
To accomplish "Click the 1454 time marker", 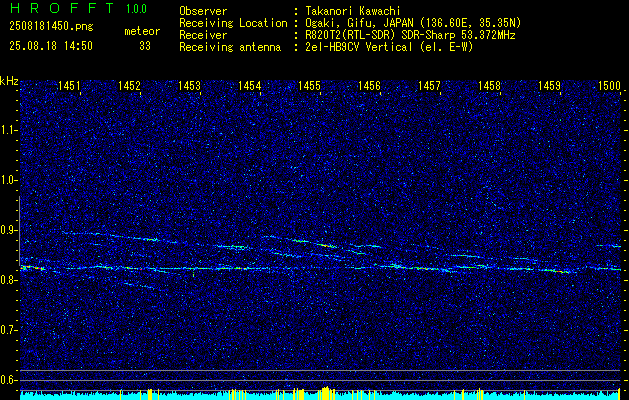I will [250, 85].
